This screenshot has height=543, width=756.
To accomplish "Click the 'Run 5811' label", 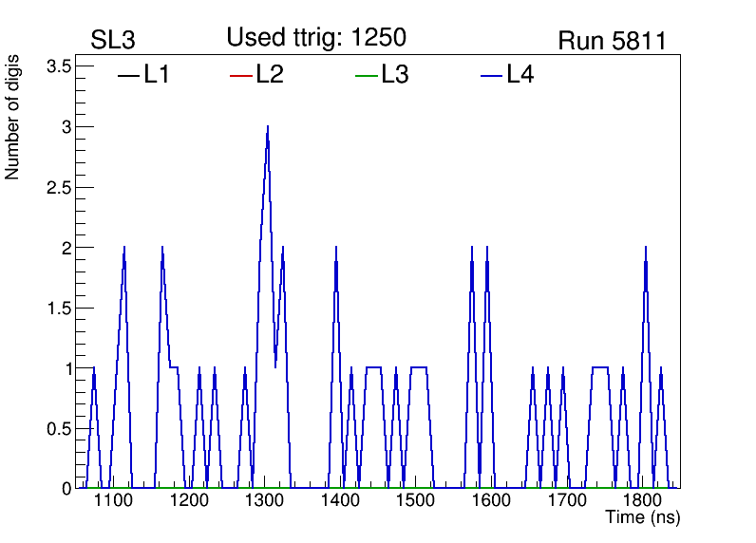I will (x=612, y=41).
